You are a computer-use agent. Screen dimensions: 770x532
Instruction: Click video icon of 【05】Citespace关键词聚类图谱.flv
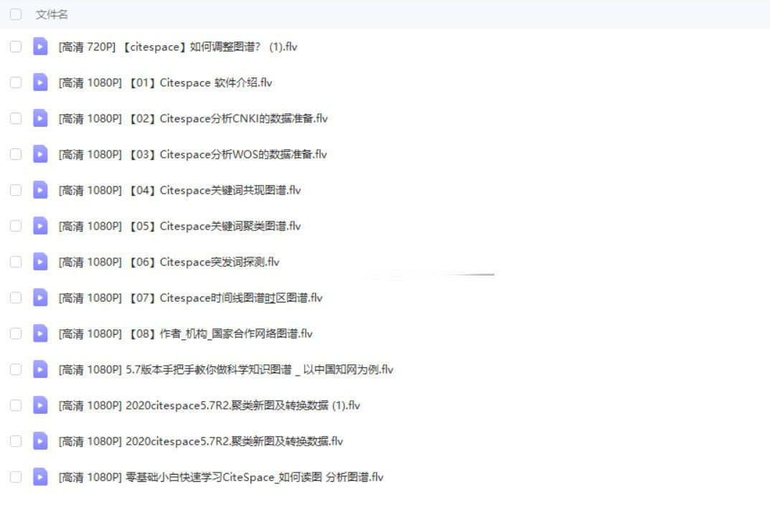pos(40,226)
